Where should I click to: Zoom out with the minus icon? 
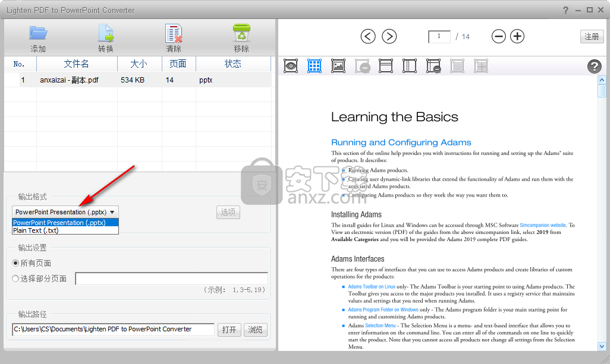pyautogui.click(x=498, y=36)
